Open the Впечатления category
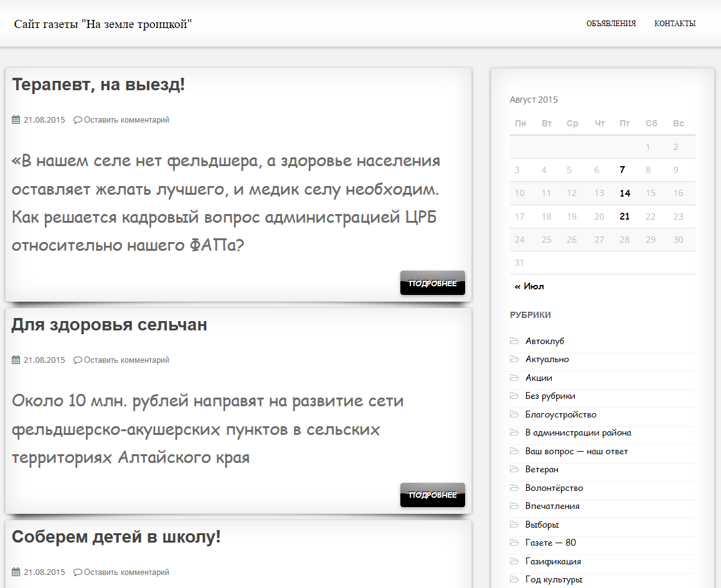The image size is (721, 588). 552,506
